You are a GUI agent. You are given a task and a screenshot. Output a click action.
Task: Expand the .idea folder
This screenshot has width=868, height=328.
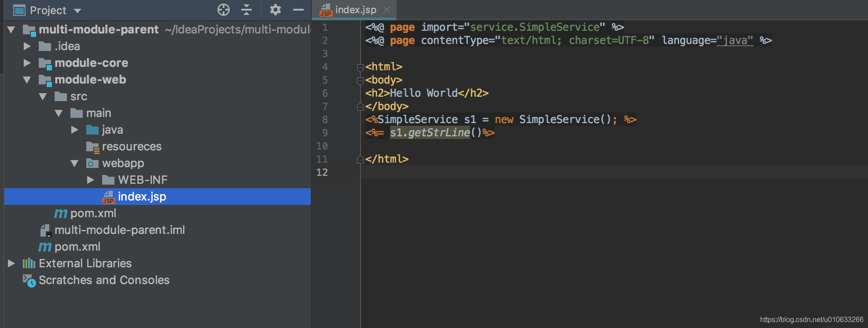point(27,46)
